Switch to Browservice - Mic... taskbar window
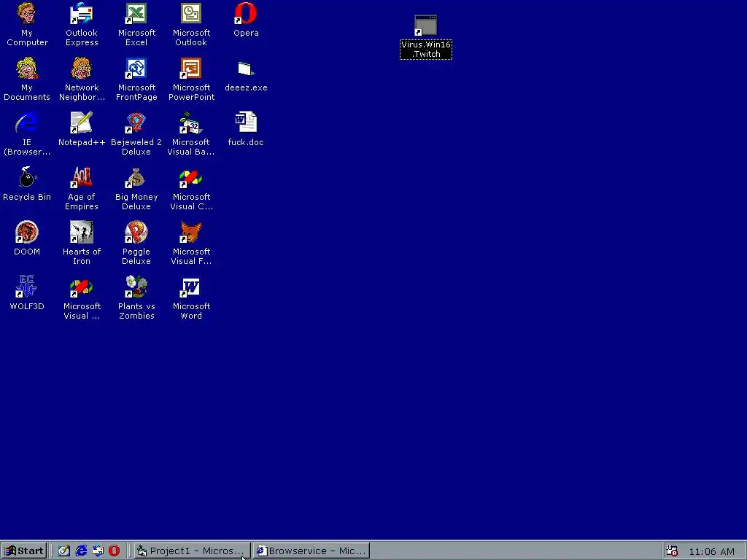The width and height of the screenshot is (747, 560). (311, 551)
